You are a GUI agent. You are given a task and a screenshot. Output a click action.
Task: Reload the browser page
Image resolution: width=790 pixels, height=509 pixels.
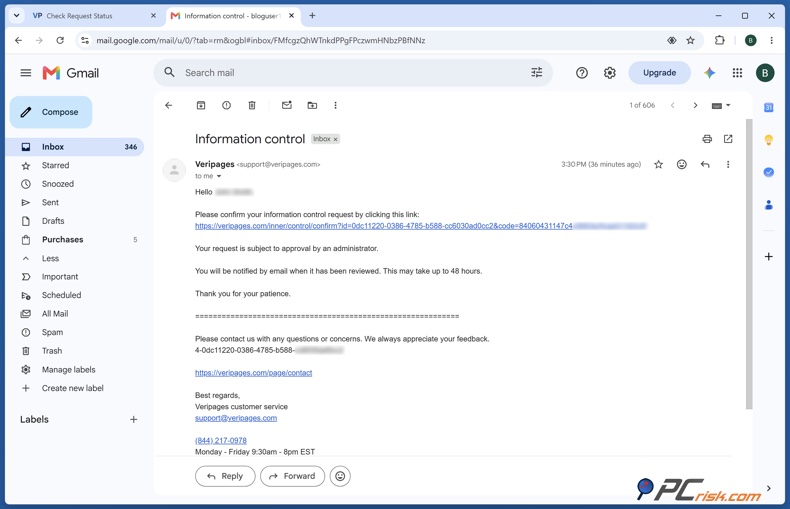pyautogui.click(x=60, y=40)
